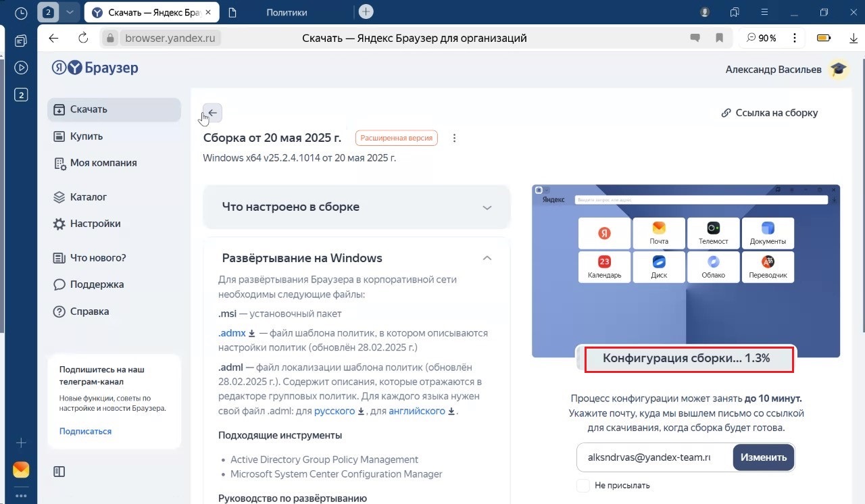Bookmark this page with the flag icon
865x504 pixels.
point(720,39)
